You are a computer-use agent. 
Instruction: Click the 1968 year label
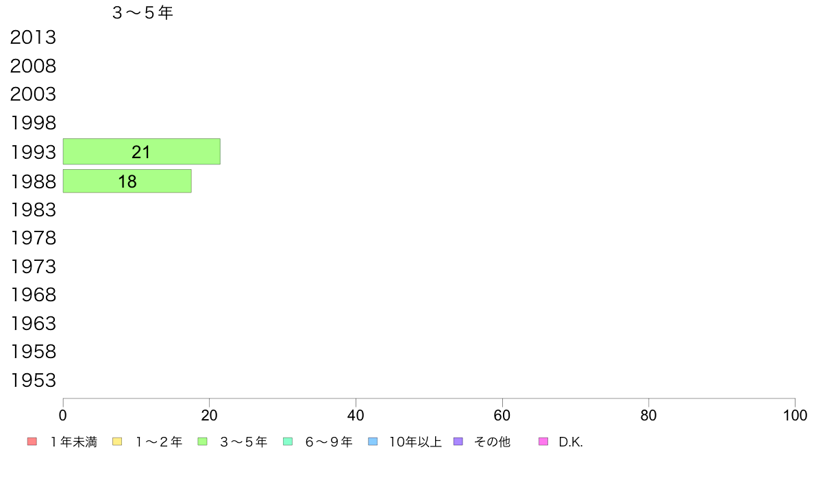pos(33,294)
